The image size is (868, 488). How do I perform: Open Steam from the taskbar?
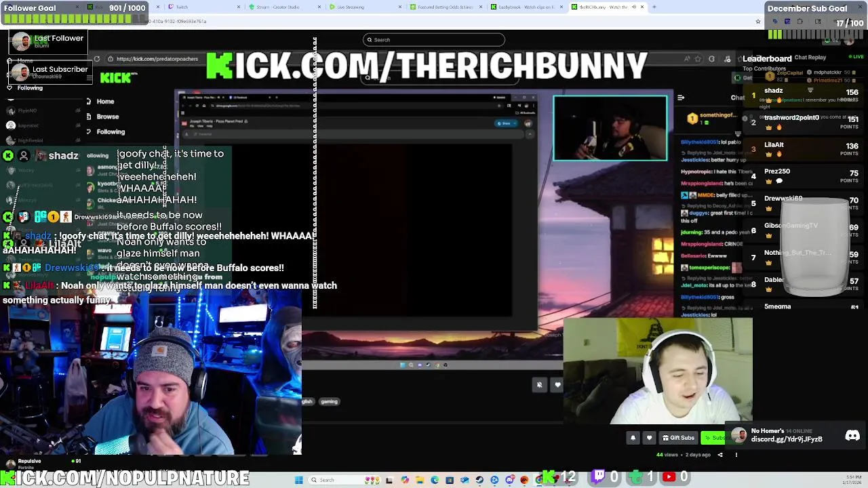479,480
